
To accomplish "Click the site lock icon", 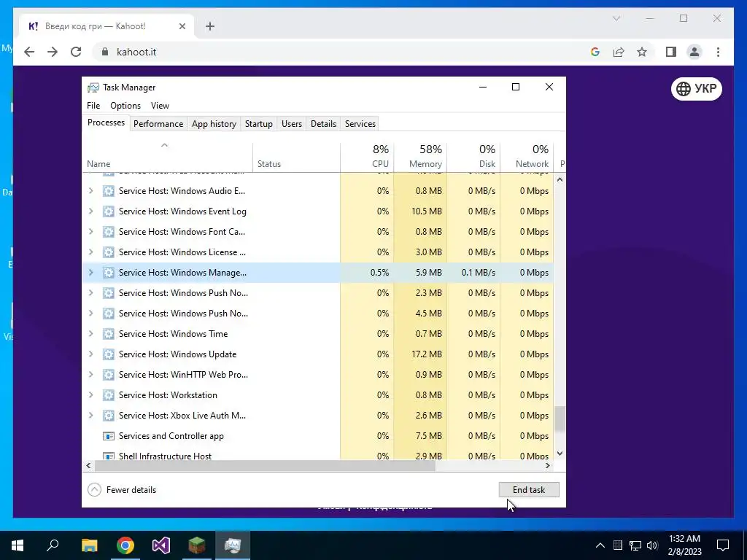I will click(105, 52).
